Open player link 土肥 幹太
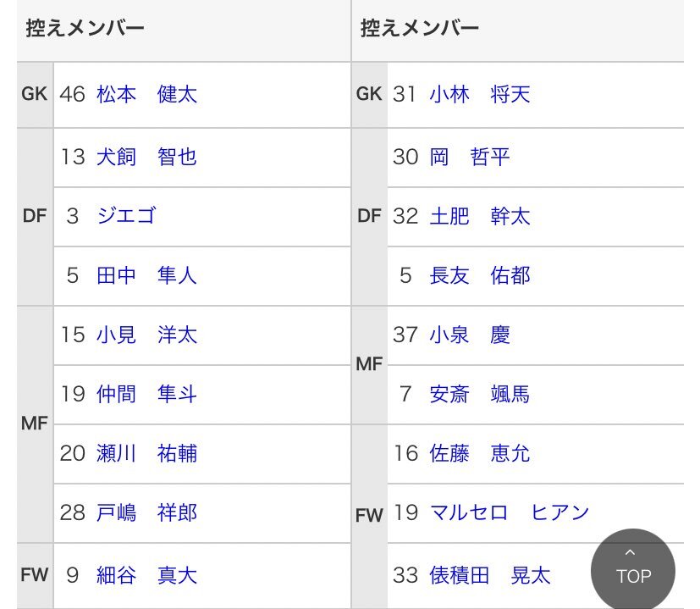 coord(480,216)
